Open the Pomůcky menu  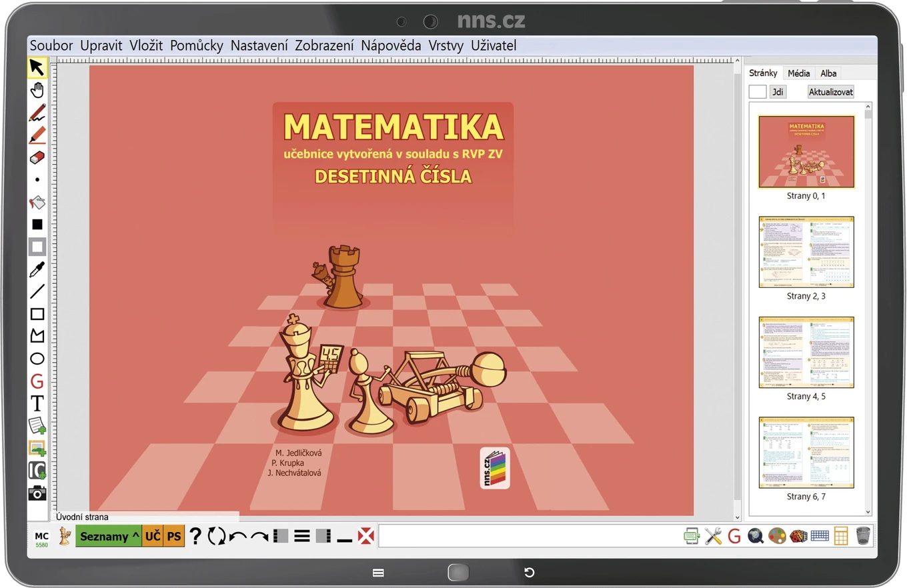[196, 45]
